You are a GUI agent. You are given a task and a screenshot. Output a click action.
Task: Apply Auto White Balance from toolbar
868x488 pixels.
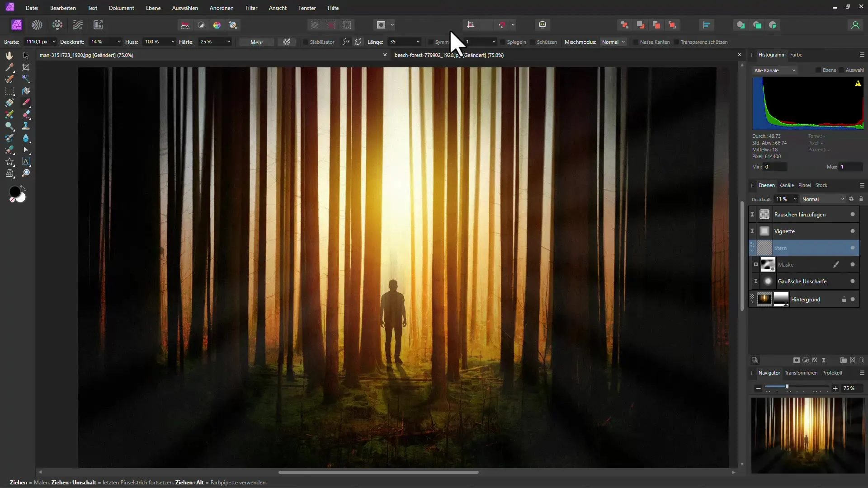(x=233, y=25)
